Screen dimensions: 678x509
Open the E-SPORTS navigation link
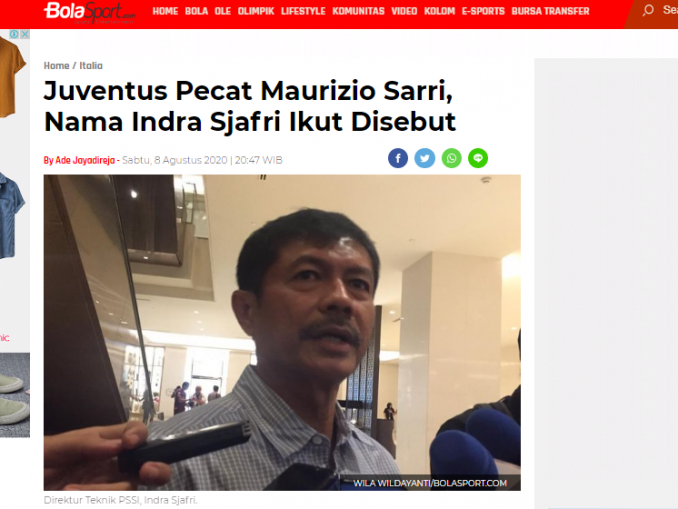click(483, 11)
